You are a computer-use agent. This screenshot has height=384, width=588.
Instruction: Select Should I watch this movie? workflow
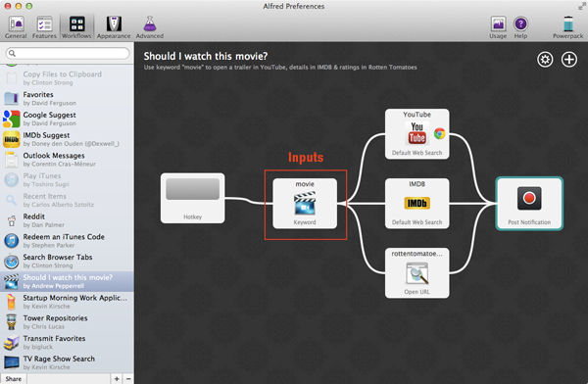click(67, 281)
